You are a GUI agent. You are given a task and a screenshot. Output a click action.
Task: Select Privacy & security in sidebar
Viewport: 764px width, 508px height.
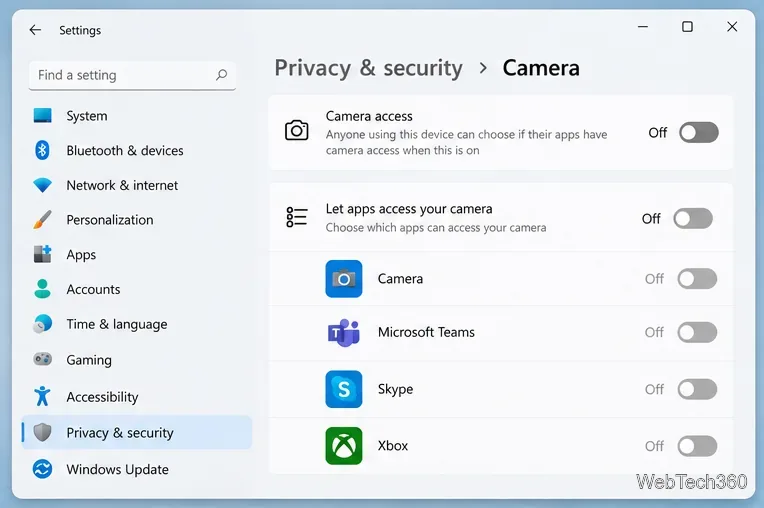coord(137,432)
